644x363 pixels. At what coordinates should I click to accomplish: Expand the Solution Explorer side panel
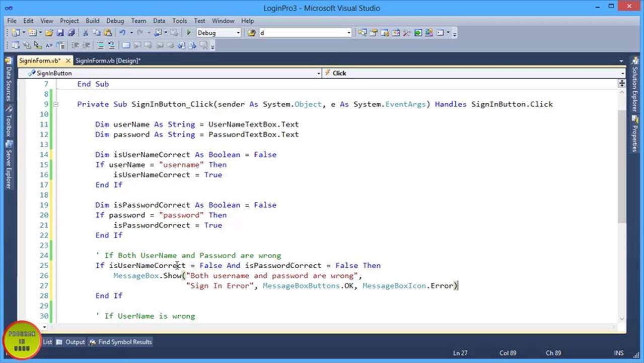click(635, 84)
